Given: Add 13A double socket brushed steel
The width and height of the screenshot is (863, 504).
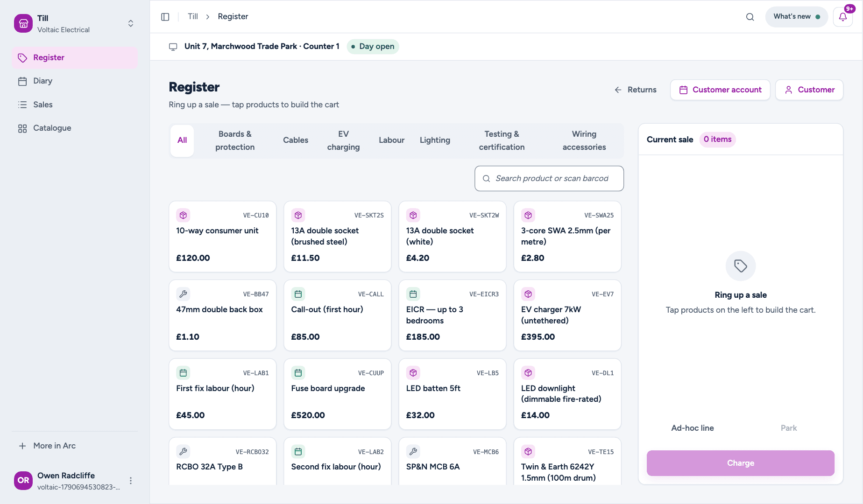Looking at the screenshot, I should coord(337,237).
